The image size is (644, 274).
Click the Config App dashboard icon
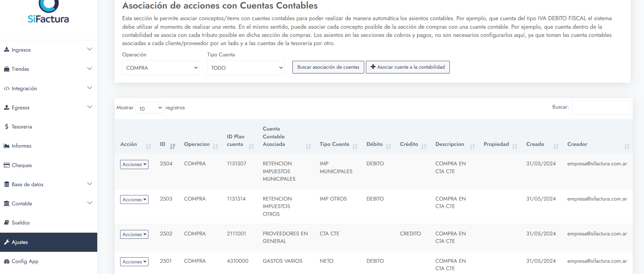(6, 261)
